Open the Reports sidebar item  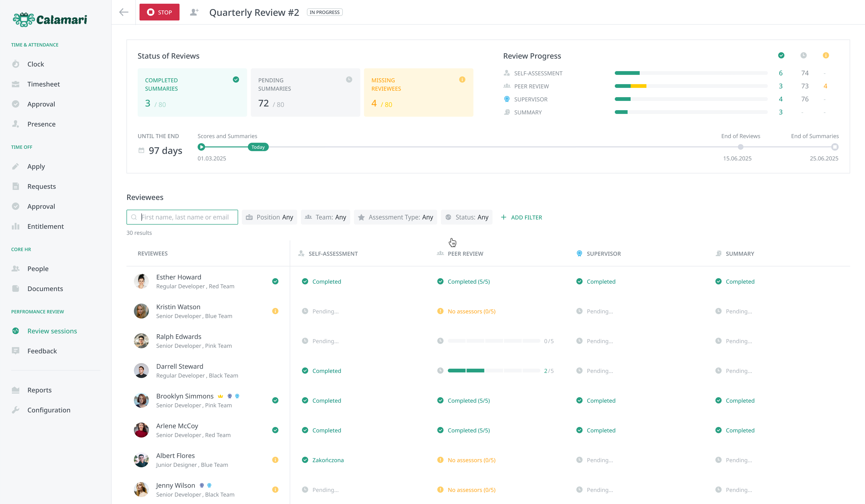tap(40, 390)
